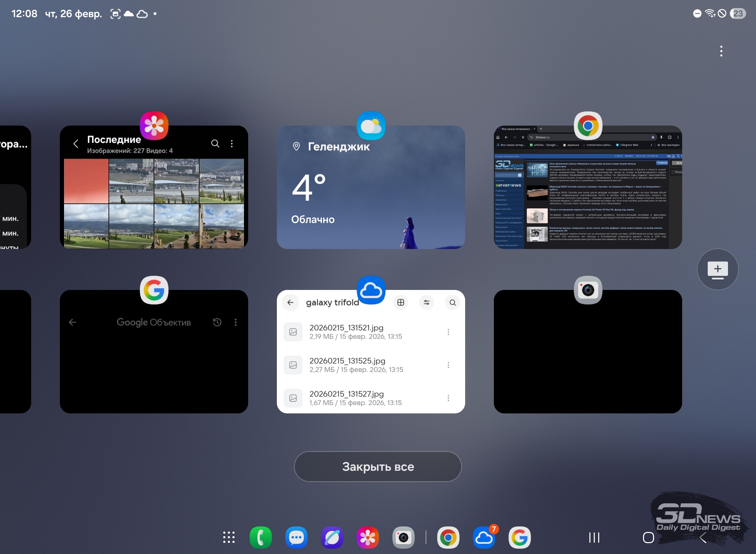Screen dimensions: 756x554
Task: Open cloud app with badge 7 in dock
Action: [484, 537]
